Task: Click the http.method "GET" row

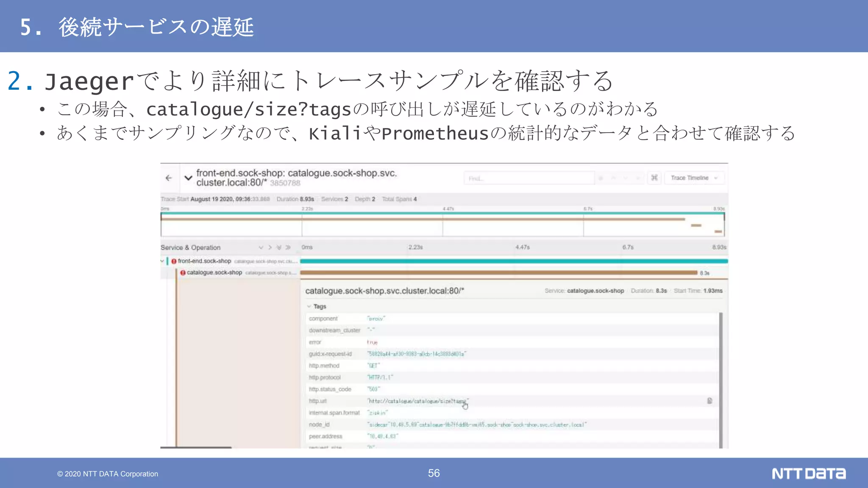Action: (x=512, y=366)
